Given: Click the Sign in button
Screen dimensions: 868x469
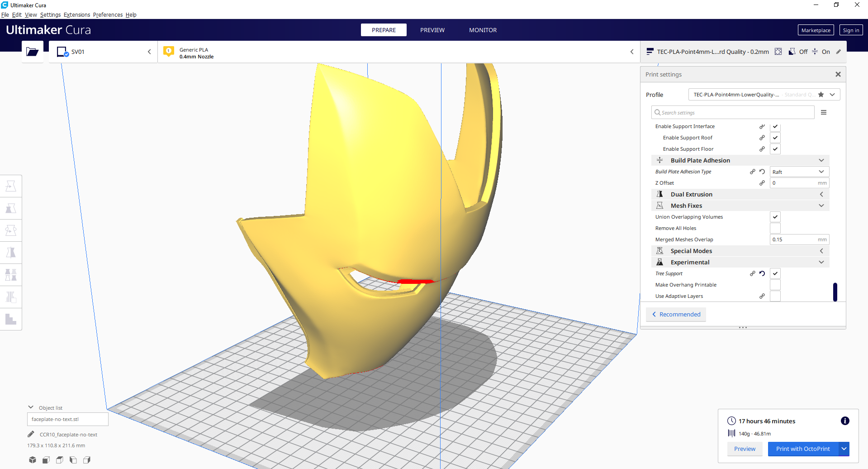Looking at the screenshot, I should (x=851, y=30).
